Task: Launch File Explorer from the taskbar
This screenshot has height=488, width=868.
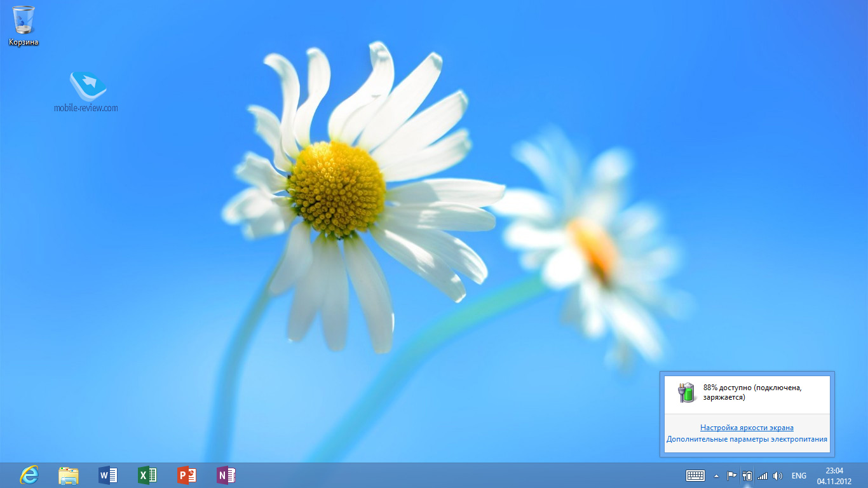Action: 69,475
